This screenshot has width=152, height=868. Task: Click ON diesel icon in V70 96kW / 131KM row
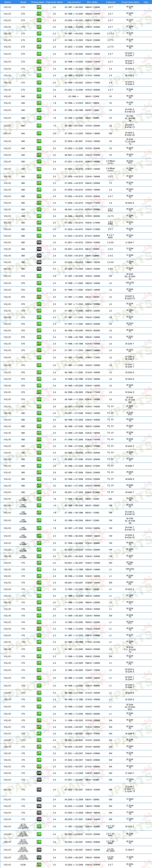click(x=39, y=780)
